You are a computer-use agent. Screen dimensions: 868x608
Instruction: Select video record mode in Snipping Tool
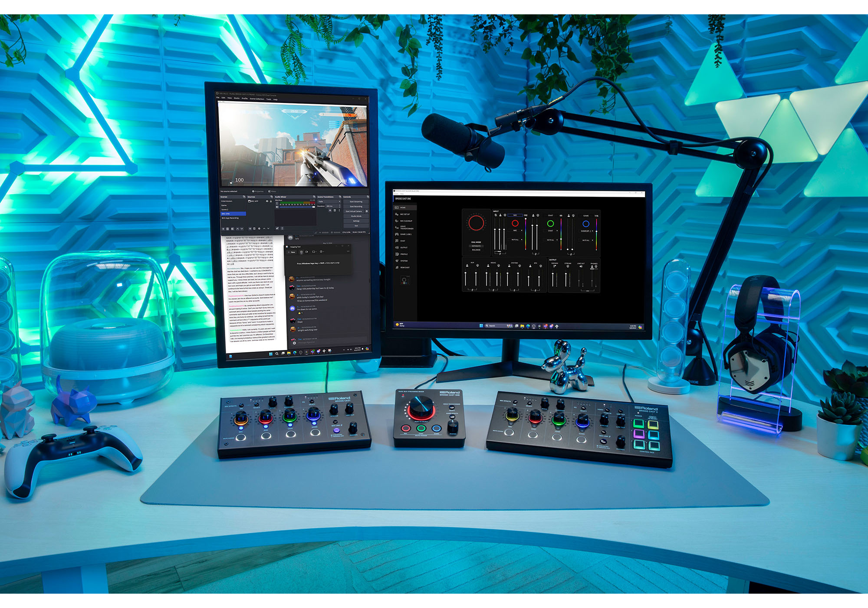(306, 252)
